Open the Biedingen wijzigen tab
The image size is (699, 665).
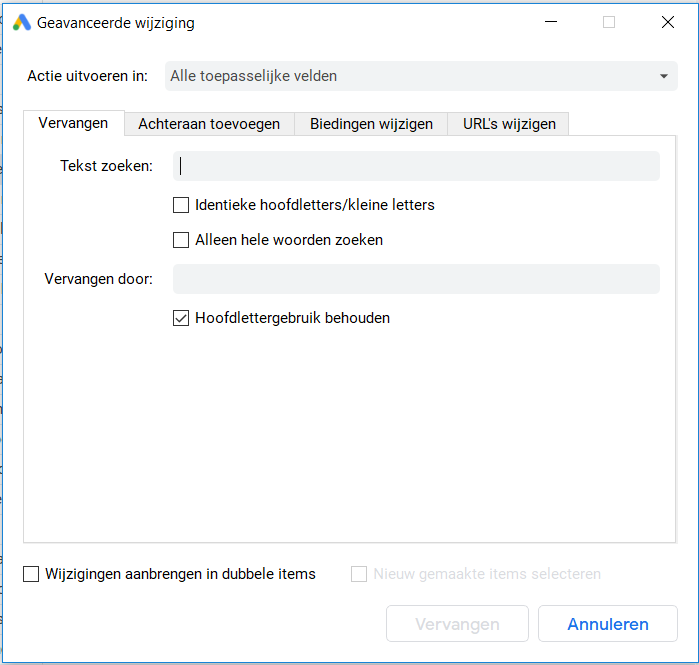point(371,124)
